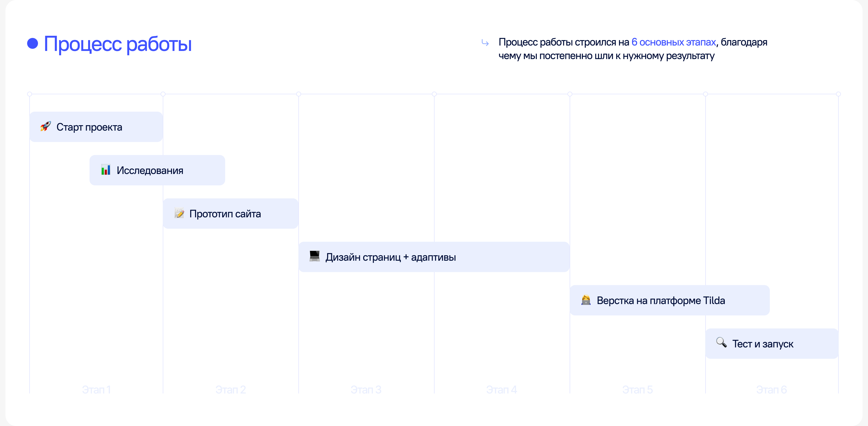Viewport: 868px width, 426px height.
Task: Click the blue bullet dot before Процесс работы
Action: (x=33, y=43)
